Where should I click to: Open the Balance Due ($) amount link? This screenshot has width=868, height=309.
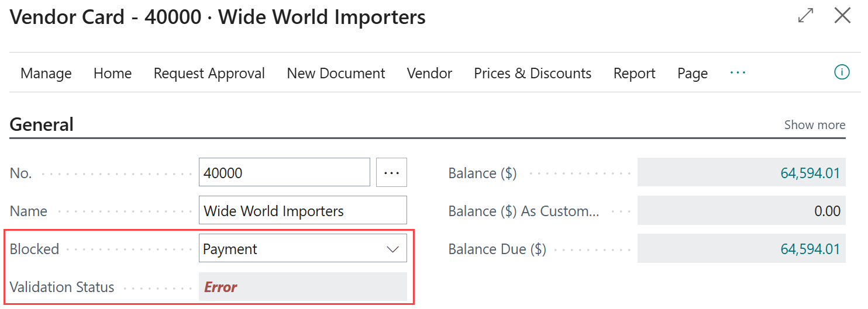(x=810, y=249)
